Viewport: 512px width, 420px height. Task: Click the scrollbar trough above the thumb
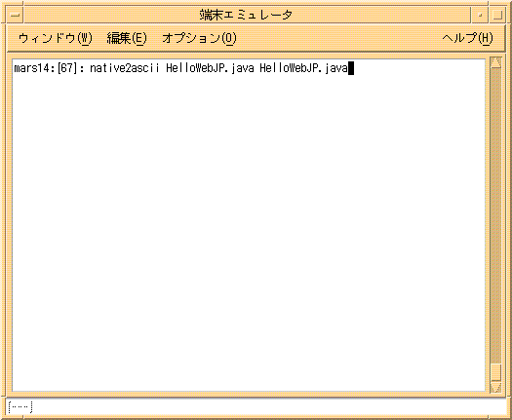pyautogui.click(x=495, y=215)
